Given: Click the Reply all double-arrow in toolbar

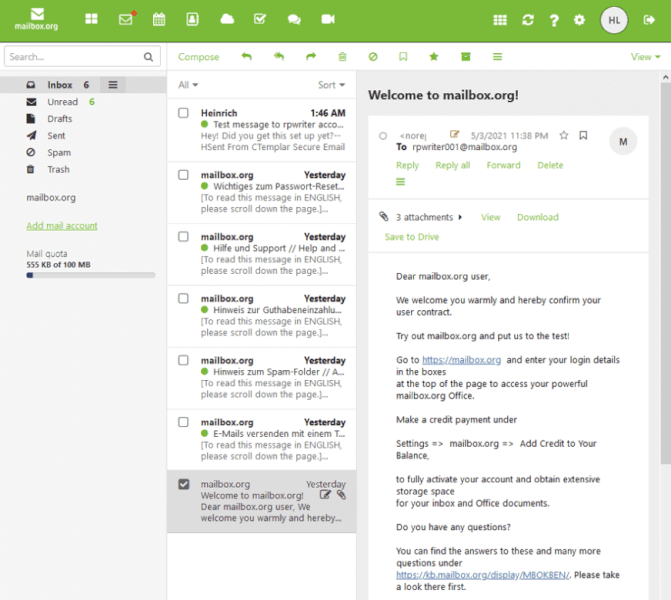Looking at the screenshot, I should 279,56.
